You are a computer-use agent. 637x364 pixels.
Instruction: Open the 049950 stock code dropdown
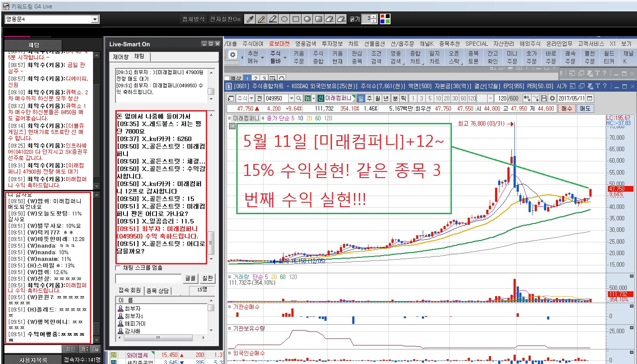[291, 98]
